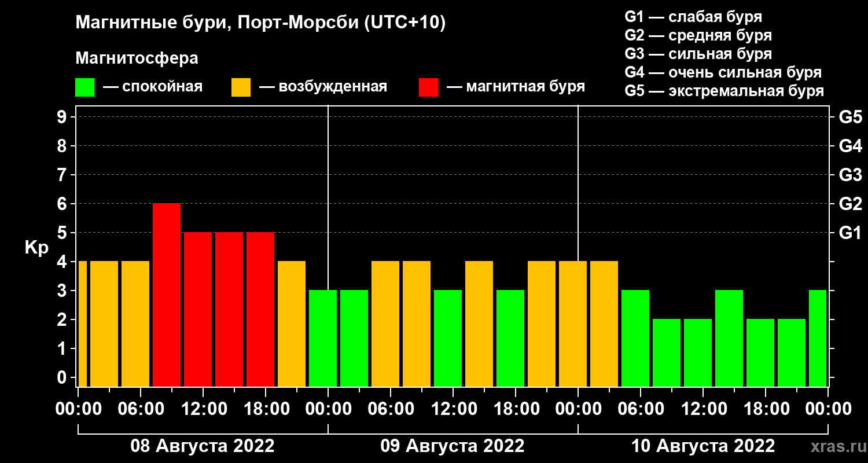Click the Kp axis title
This screenshot has width=868, height=463.
tap(37, 248)
